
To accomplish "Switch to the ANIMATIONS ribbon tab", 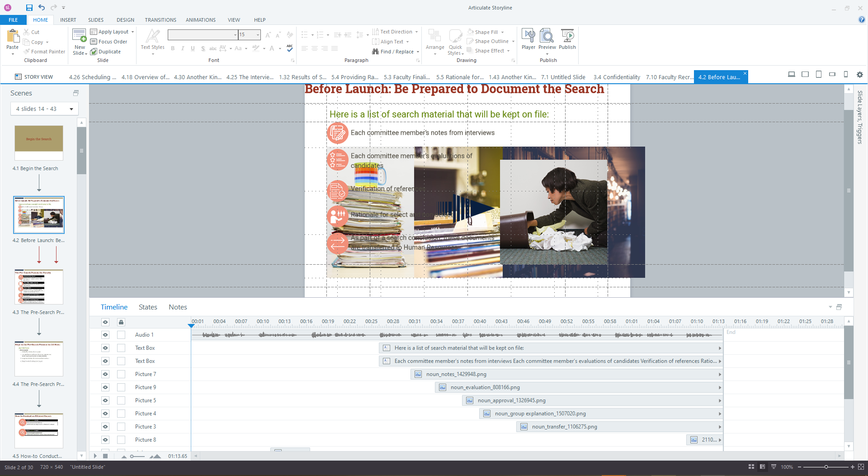I will click(200, 20).
